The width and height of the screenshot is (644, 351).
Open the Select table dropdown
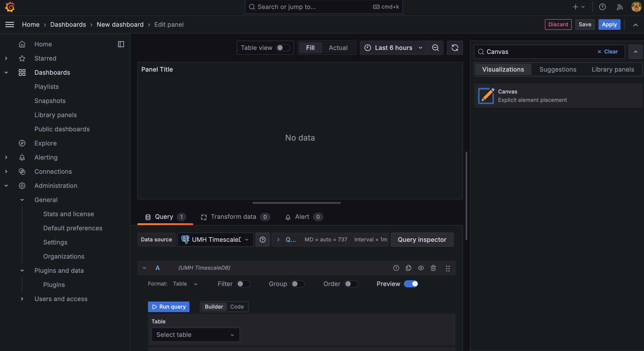195,335
